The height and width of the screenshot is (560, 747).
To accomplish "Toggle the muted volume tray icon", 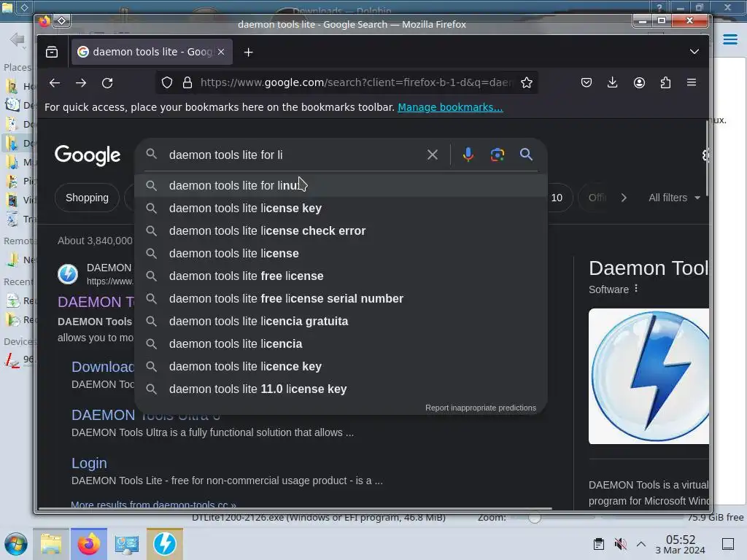I will click(x=620, y=544).
